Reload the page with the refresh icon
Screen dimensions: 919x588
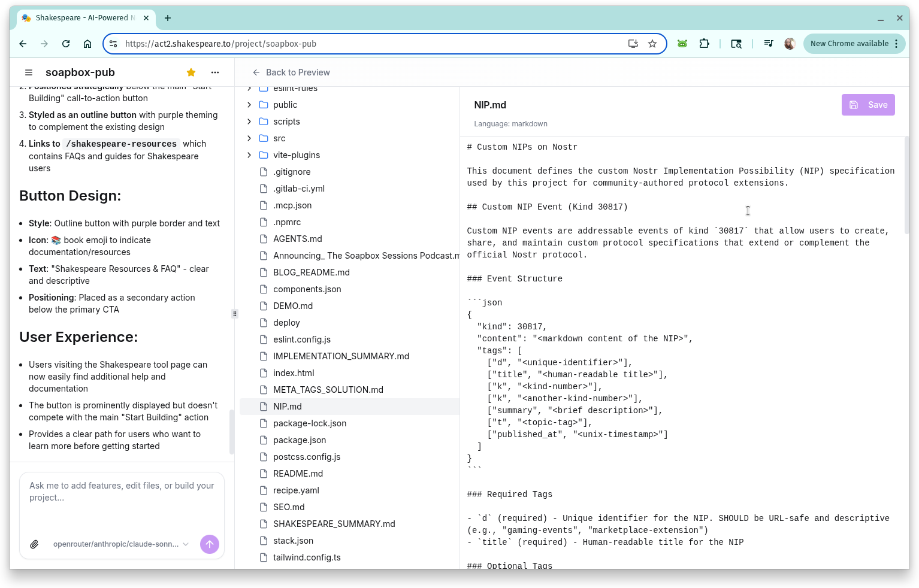point(66,43)
